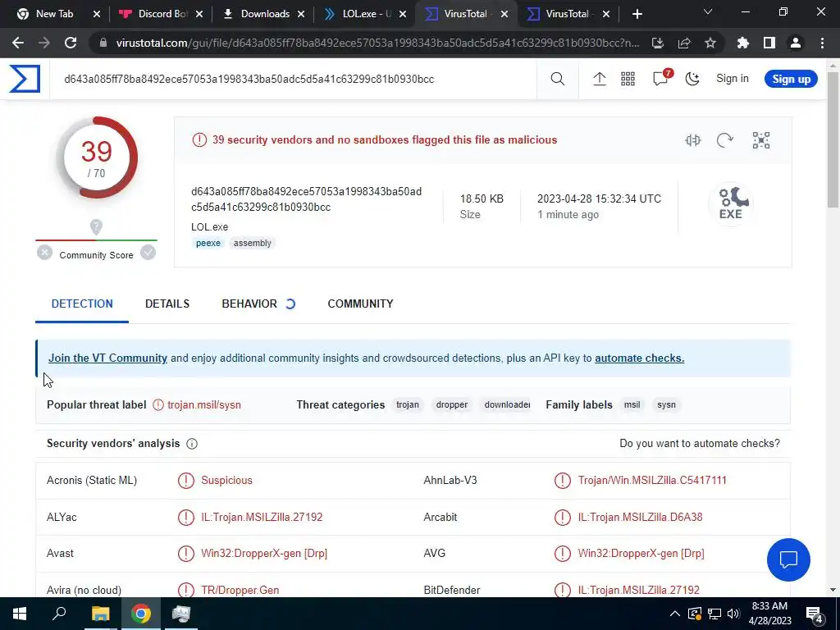
Task: Switch to the DETECTION tab
Action: (82, 304)
